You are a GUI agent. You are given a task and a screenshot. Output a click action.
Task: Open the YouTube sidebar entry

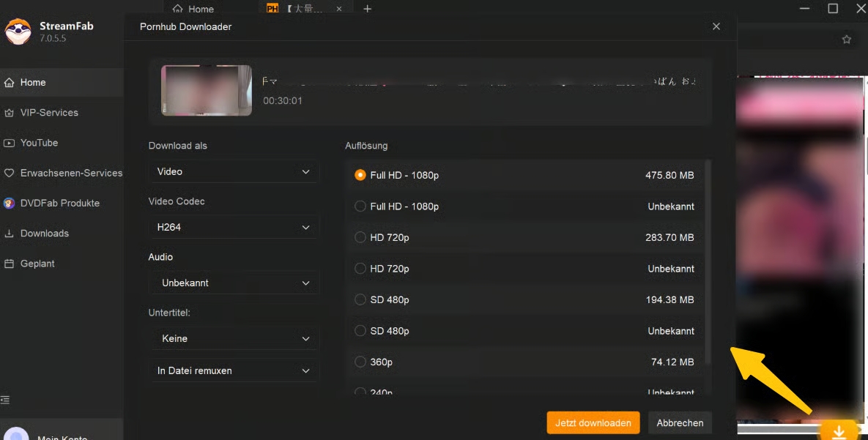pyautogui.click(x=62, y=143)
